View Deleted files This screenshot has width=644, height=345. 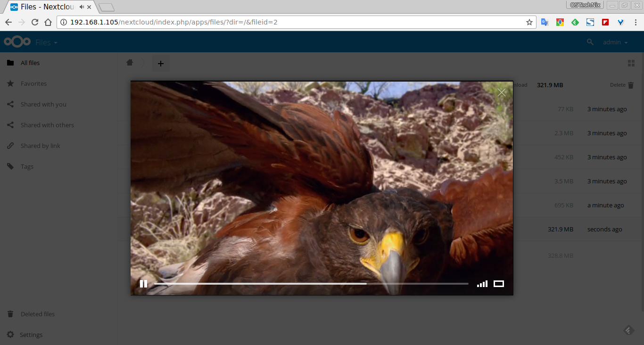click(x=37, y=314)
